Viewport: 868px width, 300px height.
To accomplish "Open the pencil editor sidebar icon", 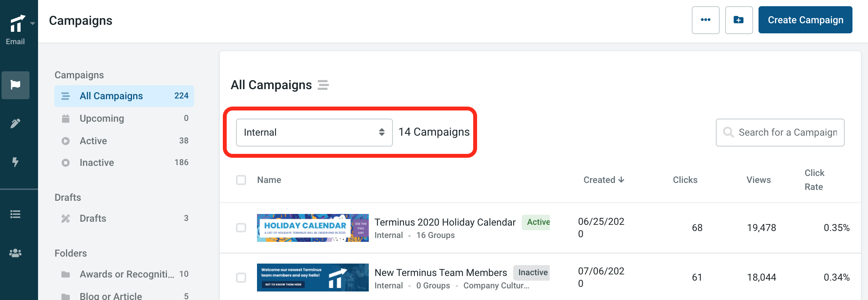I will click(x=16, y=123).
